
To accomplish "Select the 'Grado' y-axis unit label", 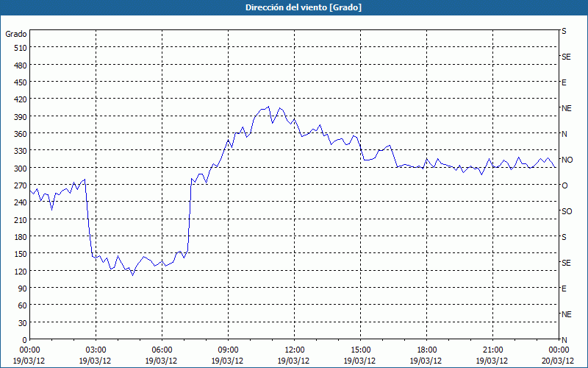I will pos(16,34).
